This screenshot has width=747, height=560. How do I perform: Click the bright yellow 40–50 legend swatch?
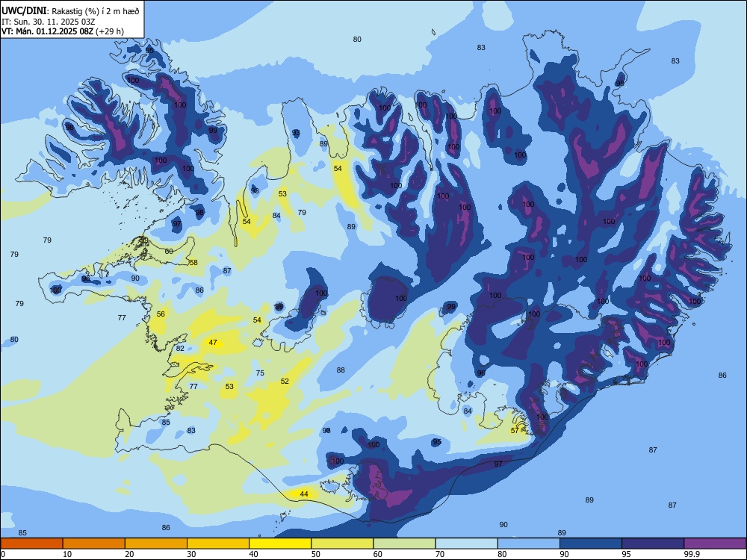280,544
